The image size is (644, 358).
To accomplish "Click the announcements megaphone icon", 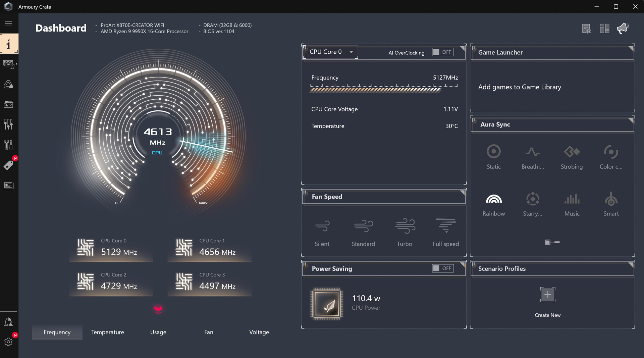I will point(623,29).
